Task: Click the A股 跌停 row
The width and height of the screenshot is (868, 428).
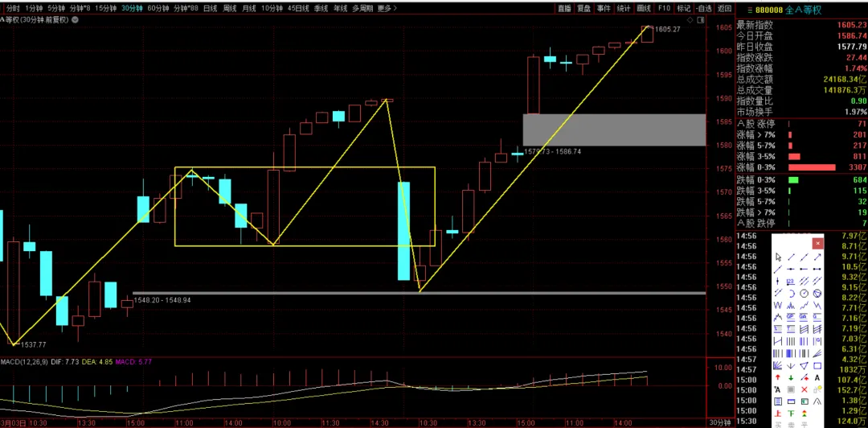Action: pyautogui.click(x=801, y=223)
